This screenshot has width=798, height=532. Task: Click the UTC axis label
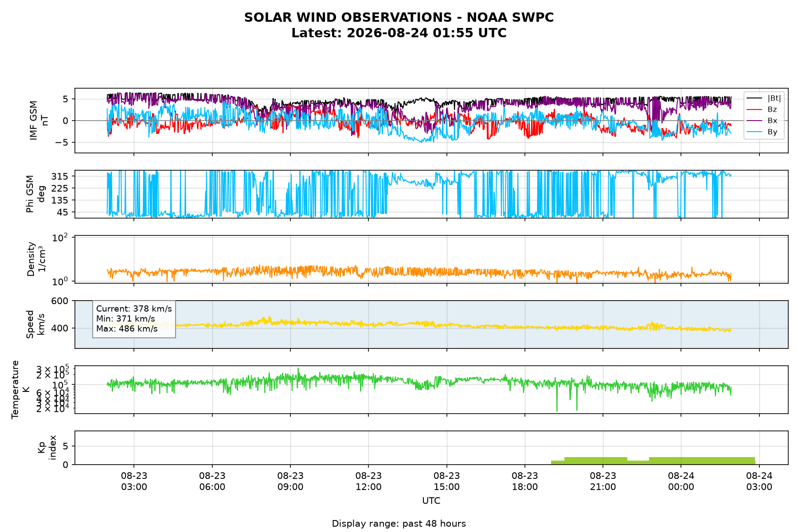[431, 501]
